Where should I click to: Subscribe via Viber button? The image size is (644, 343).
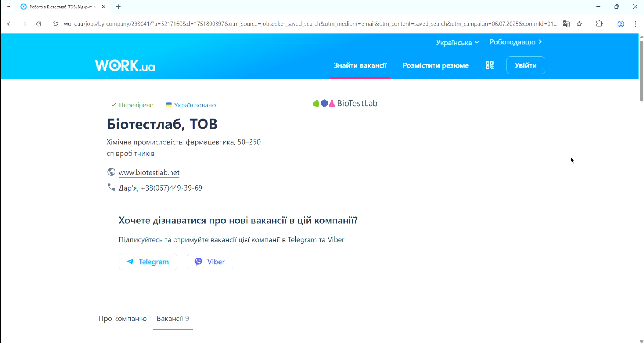tap(210, 262)
